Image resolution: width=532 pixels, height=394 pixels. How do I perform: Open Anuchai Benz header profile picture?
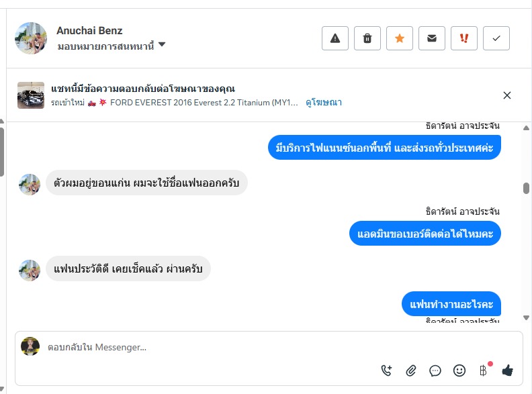pyautogui.click(x=31, y=38)
